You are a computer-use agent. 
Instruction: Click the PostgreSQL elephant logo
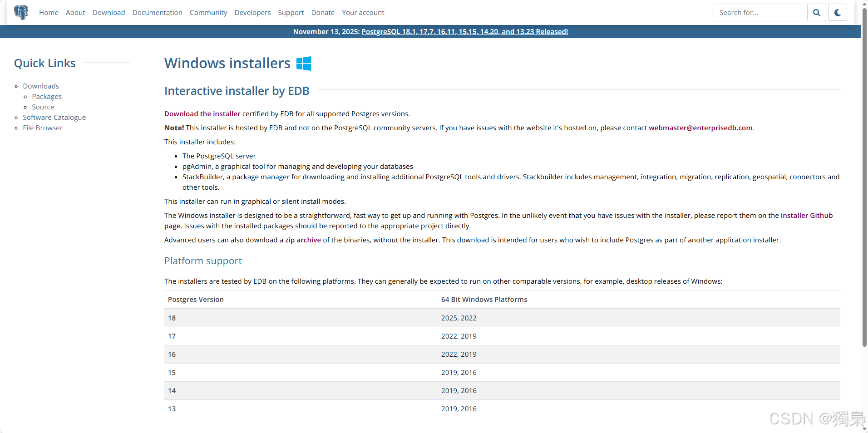point(21,12)
